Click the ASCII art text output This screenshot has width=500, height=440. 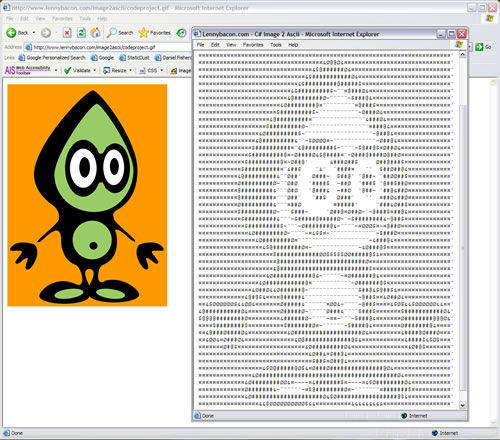tap(325, 230)
